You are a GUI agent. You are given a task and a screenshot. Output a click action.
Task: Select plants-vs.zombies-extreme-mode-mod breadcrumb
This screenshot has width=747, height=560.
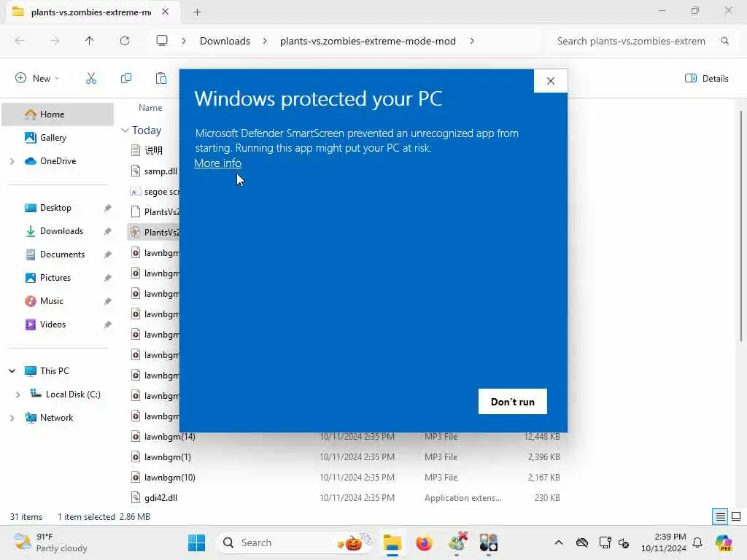(368, 41)
